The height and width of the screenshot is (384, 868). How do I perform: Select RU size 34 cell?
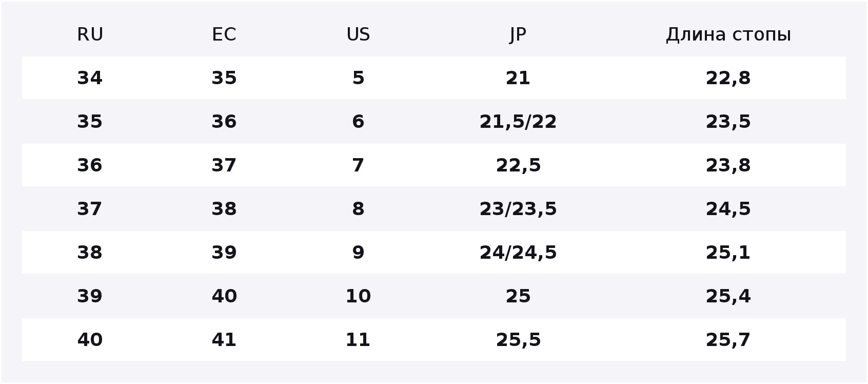[x=90, y=78]
